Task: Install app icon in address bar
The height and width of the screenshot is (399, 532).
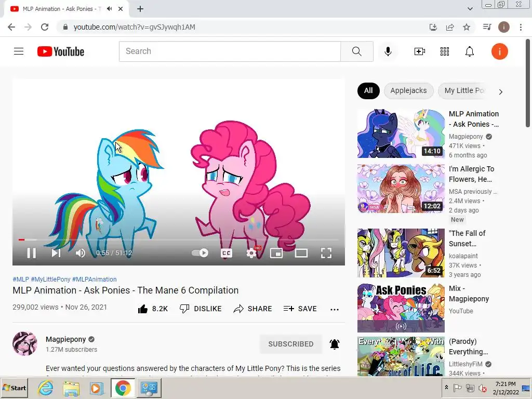Action: 433,27
